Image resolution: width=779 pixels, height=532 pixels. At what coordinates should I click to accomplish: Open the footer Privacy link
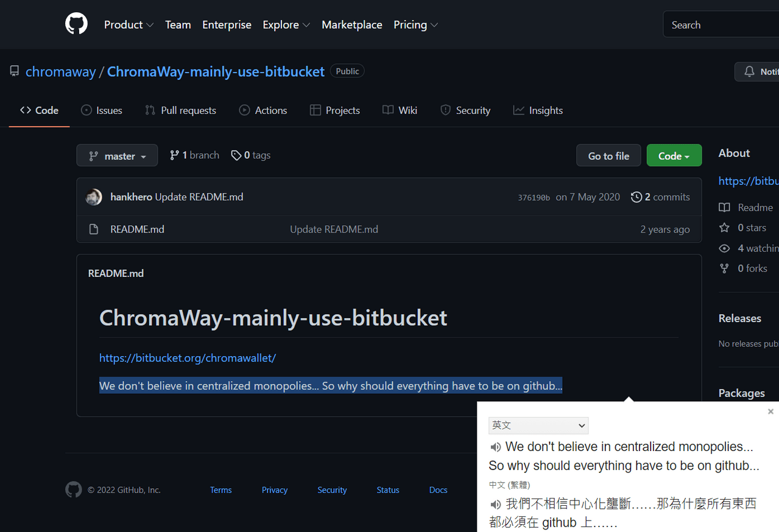275,490
